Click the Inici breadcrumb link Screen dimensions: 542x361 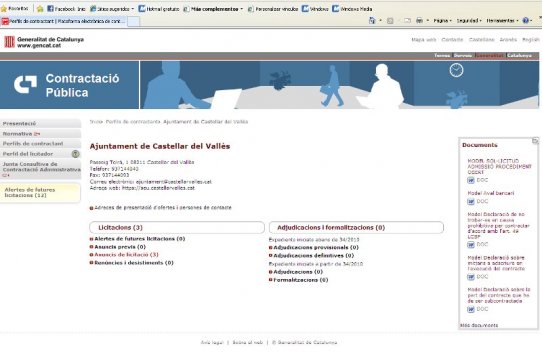pos(95,122)
